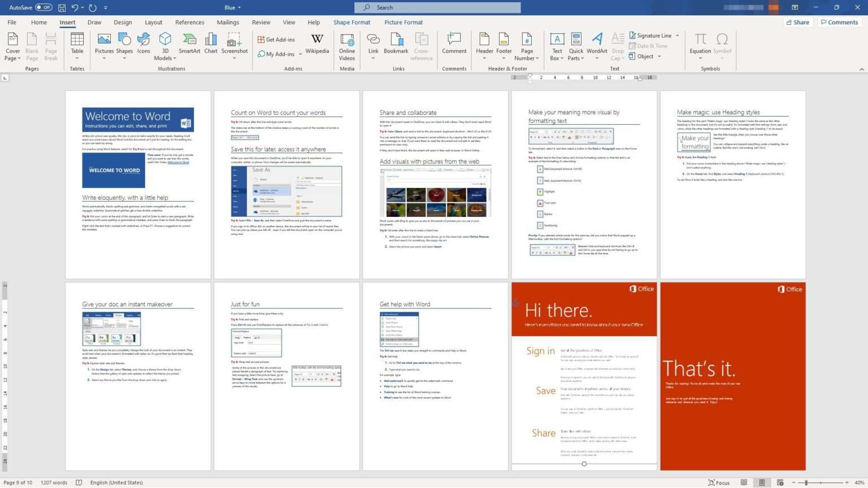Add a Bookmark from the Links group

point(396,45)
